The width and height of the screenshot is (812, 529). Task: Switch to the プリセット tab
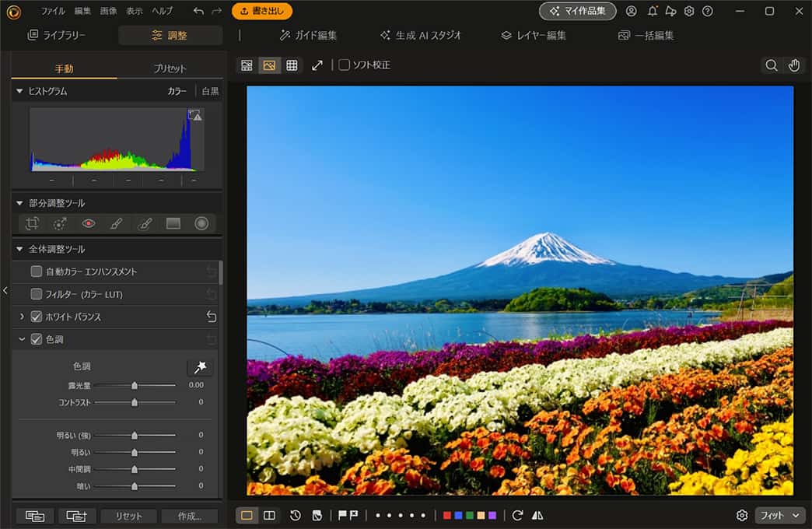(170, 68)
